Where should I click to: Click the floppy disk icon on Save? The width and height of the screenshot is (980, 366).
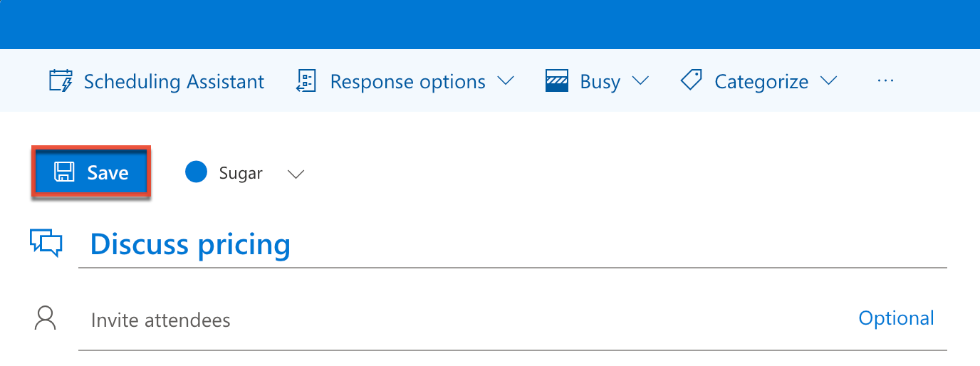[65, 172]
